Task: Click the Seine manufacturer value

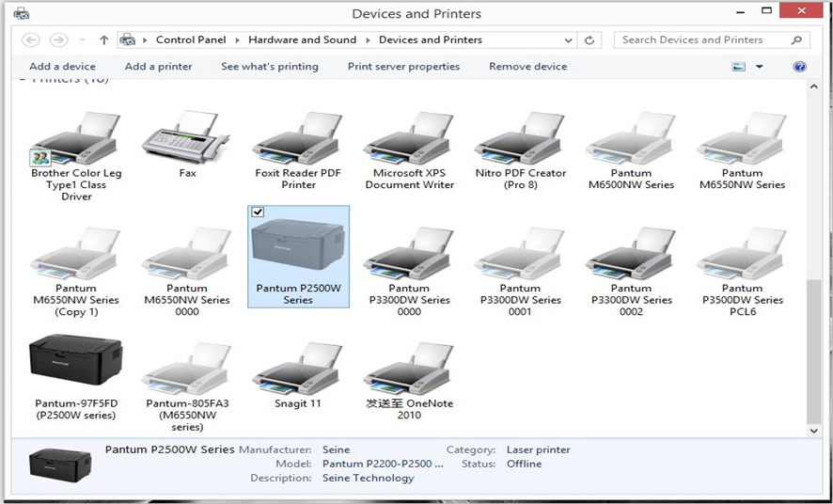Action: [x=337, y=449]
